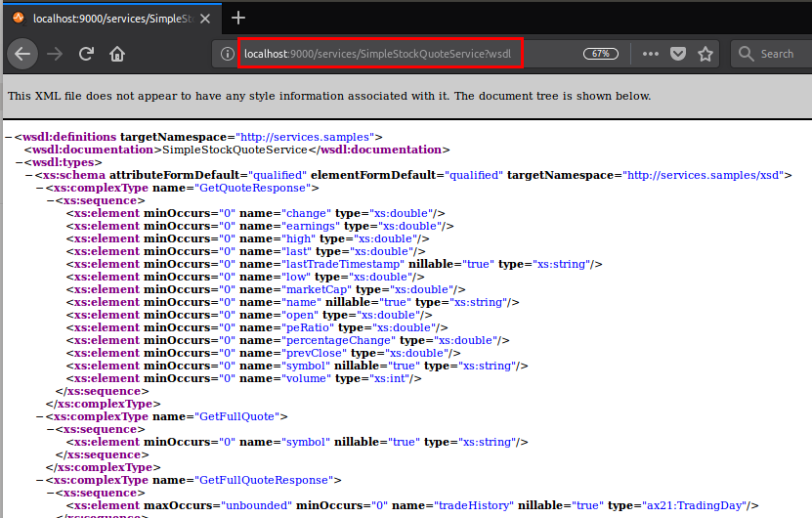The height and width of the screenshot is (518, 812).
Task: Reload the current page
Action: coord(86,54)
